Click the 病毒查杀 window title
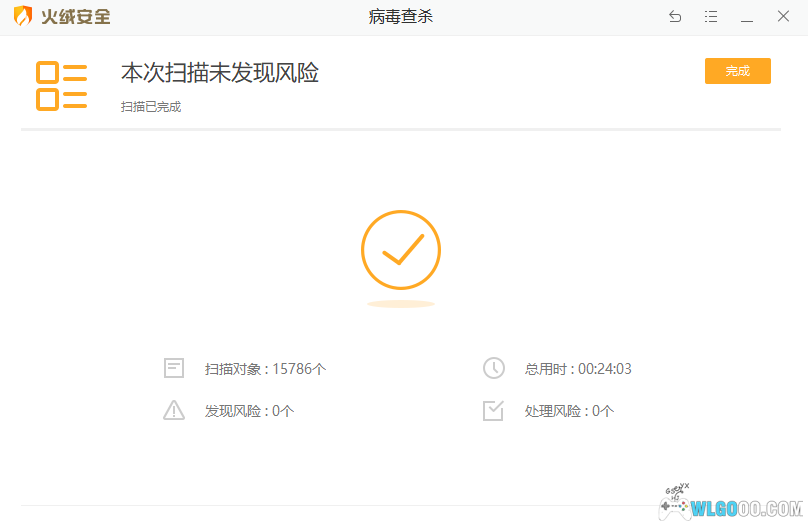The width and height of the screenshot is (808, 524). [x=401, y=17]
